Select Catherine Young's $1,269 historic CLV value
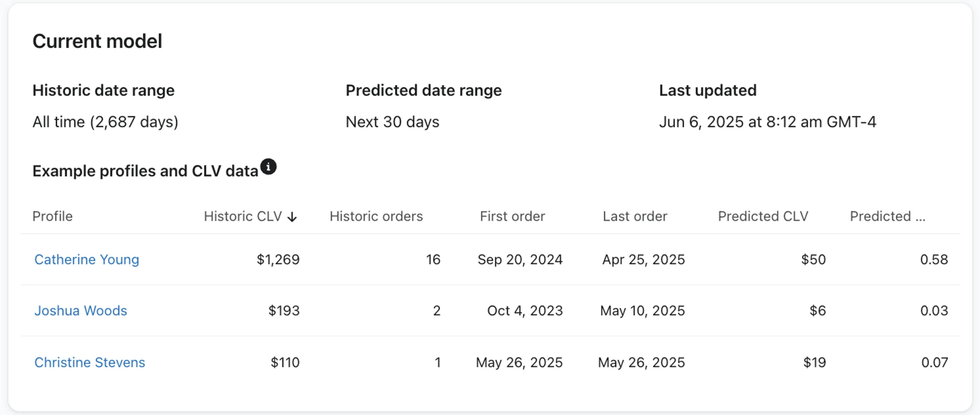 point(278,260)
